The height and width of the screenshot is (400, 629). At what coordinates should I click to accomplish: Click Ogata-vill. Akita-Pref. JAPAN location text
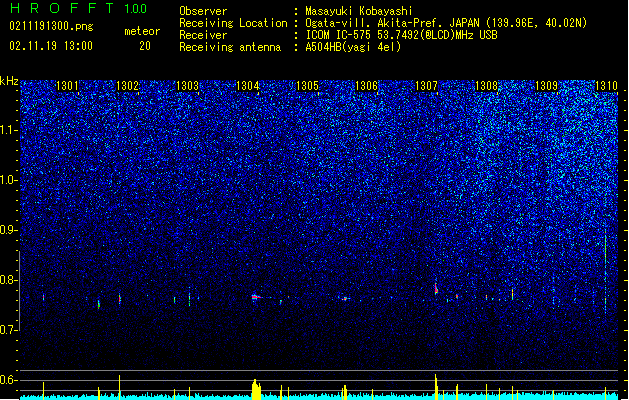pos(446,23)
